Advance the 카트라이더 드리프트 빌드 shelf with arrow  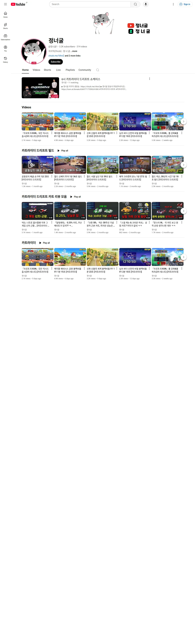183,165
